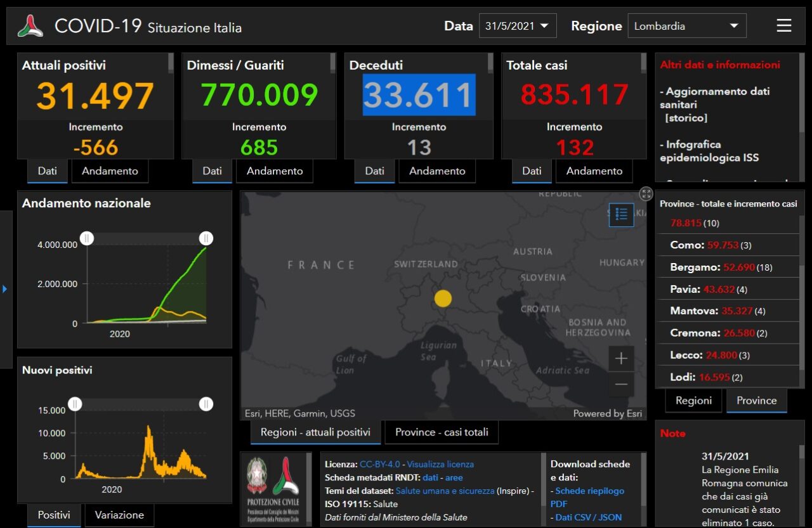Select the Province - casi totali tab
The height and width of the screenshot is (528, 812).
(x=442, y=432)
